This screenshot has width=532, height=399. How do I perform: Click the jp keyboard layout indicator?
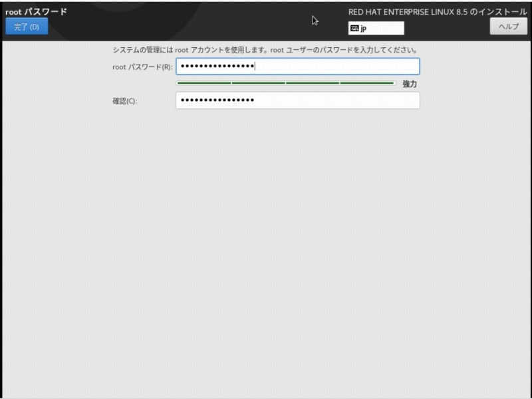point(376,28)
